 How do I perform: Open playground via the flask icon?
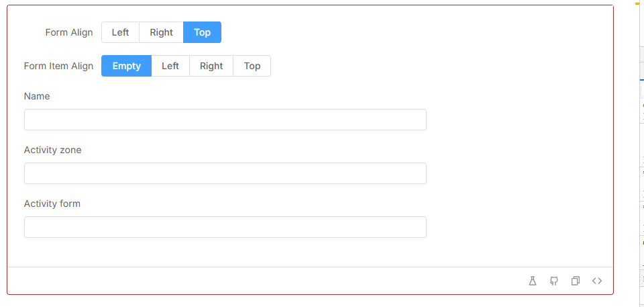[x=532, y=281]
